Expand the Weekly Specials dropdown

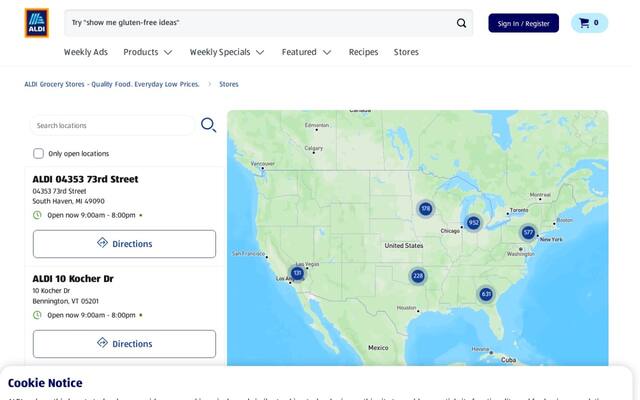click(x=227, y=52)
